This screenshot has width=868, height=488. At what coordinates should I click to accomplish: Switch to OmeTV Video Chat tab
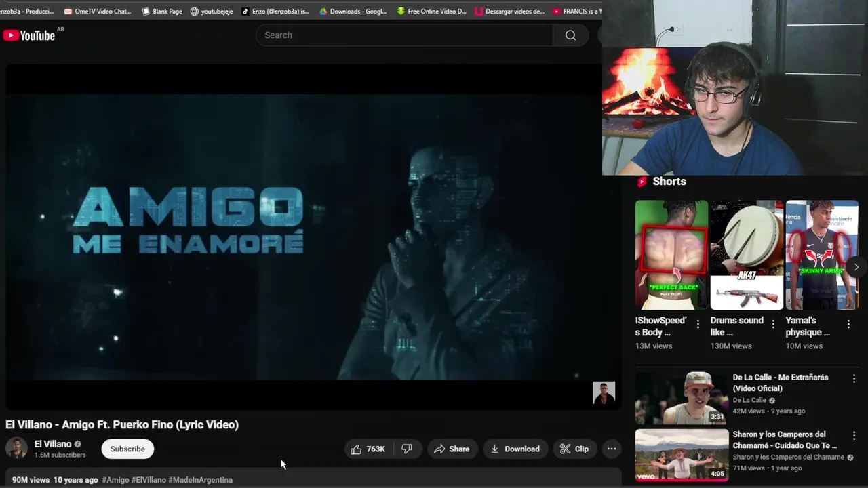point(98,11)
